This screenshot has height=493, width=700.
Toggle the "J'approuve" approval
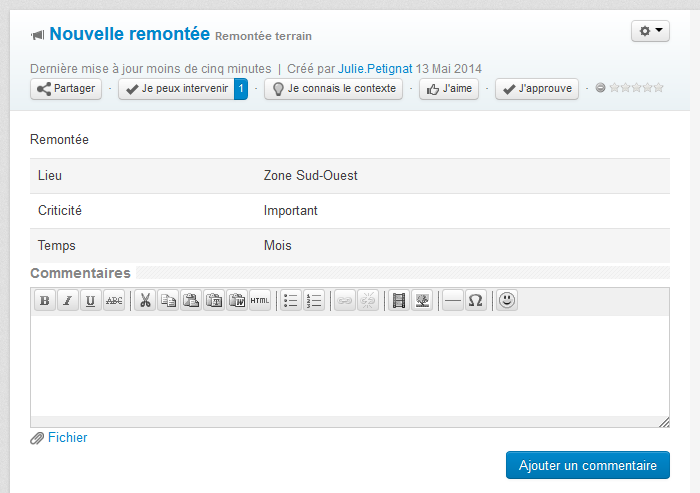[x=538, y=89]
